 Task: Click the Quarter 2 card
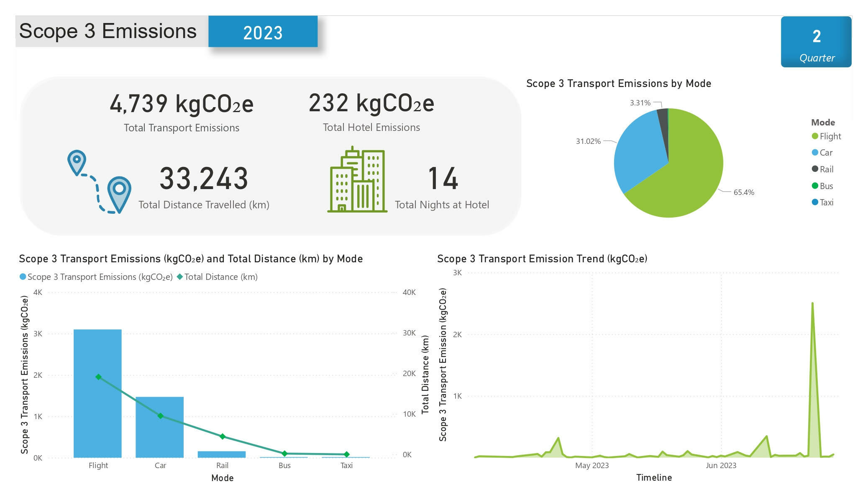pos(816,42)
